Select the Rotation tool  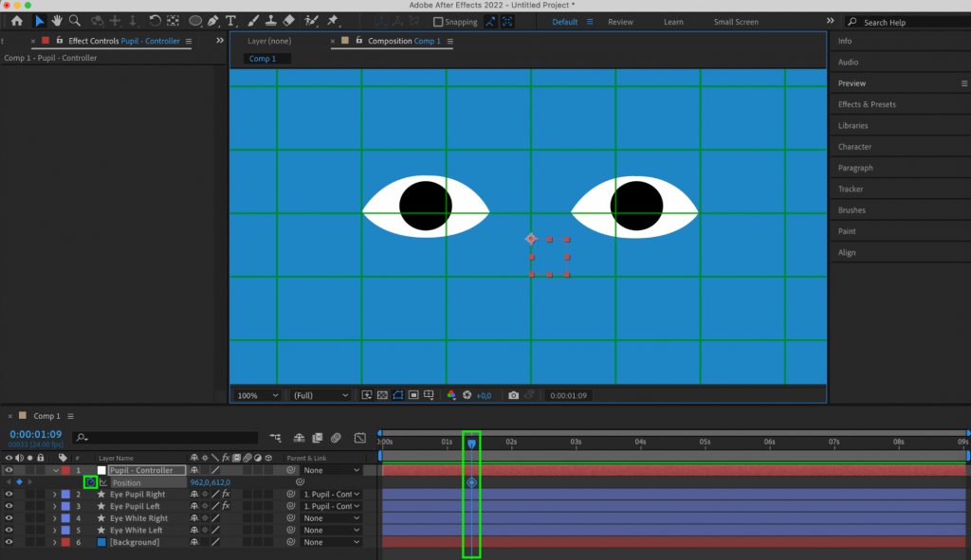pos(154,21)
